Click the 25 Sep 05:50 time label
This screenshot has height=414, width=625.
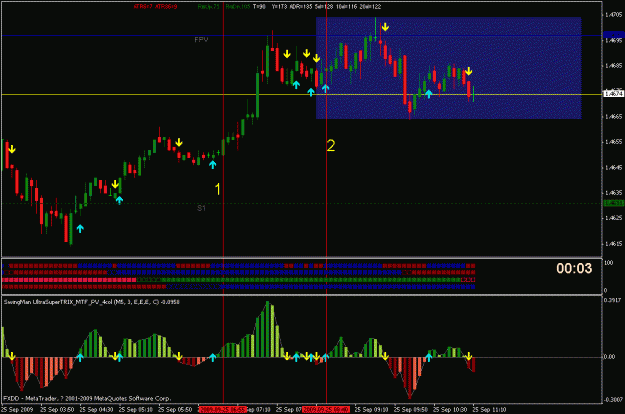point(175,409)
